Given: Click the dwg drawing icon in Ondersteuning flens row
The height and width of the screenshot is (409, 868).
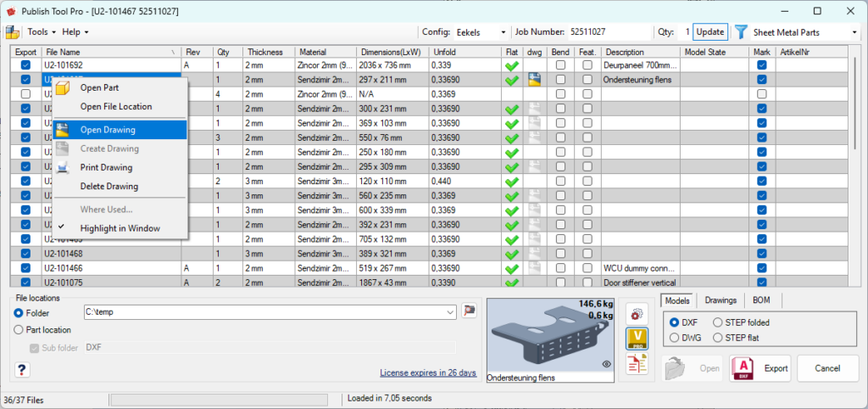Looking at the screenshot, I should click(x=534, y=80).
